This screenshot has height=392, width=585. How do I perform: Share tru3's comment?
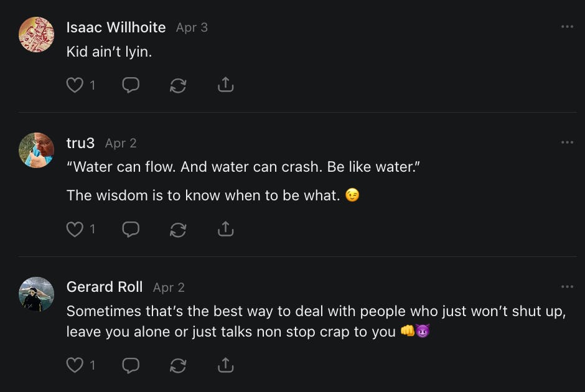[x=225, y=228]
